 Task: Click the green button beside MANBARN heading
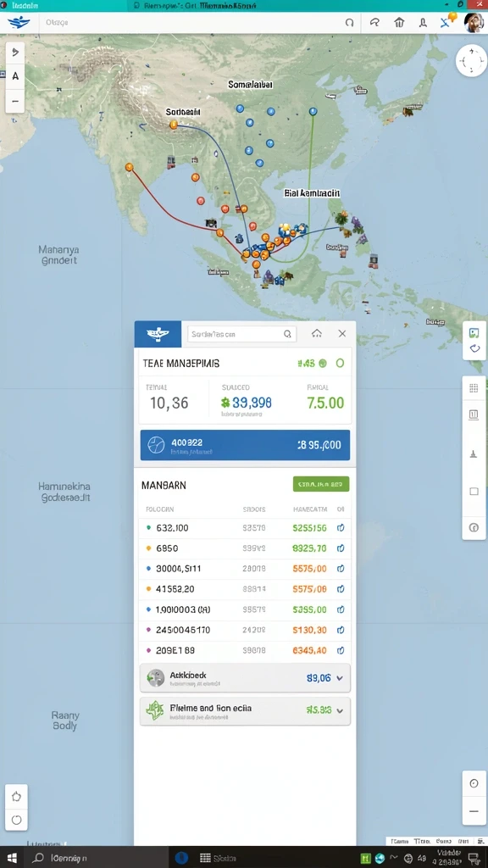pos(321,484)
